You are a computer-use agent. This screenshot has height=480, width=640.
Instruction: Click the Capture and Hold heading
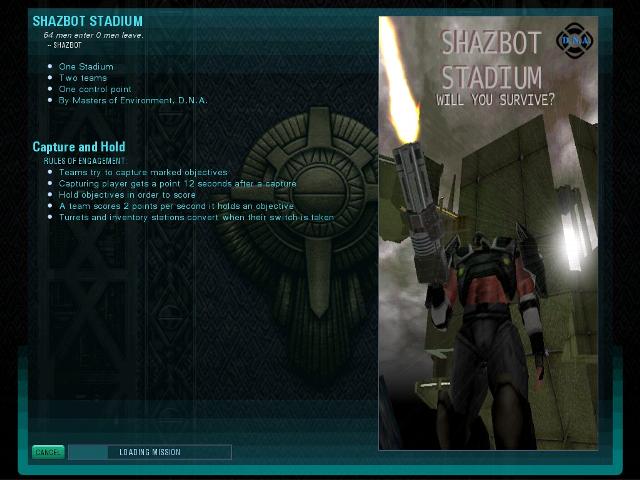pyautogui.click(x=79, y=147)
